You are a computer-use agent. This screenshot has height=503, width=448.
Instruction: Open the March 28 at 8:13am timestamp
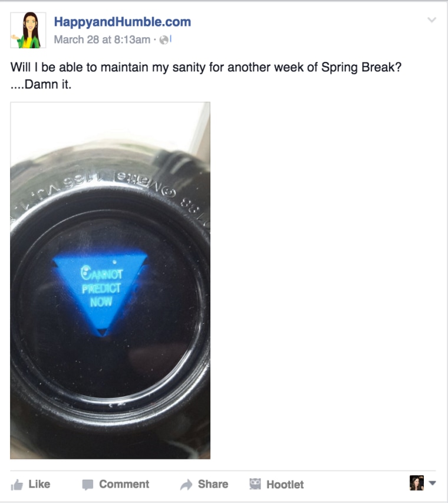102,40
